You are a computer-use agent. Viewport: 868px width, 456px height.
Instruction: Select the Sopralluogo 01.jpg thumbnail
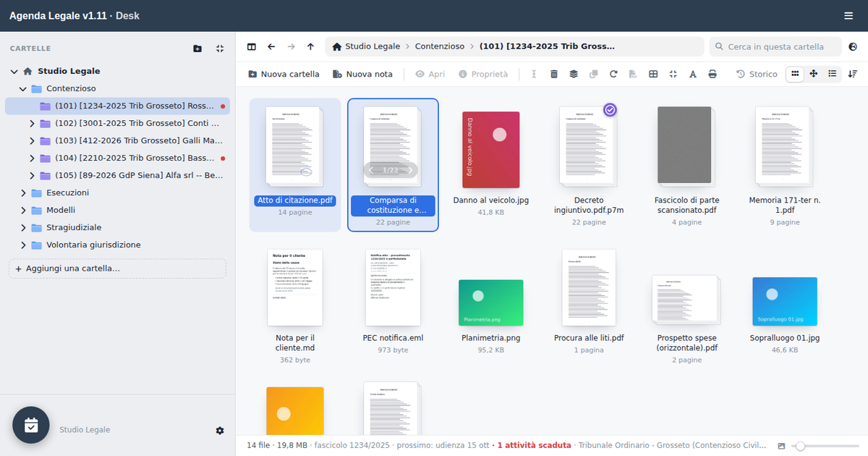click(785, 300)
